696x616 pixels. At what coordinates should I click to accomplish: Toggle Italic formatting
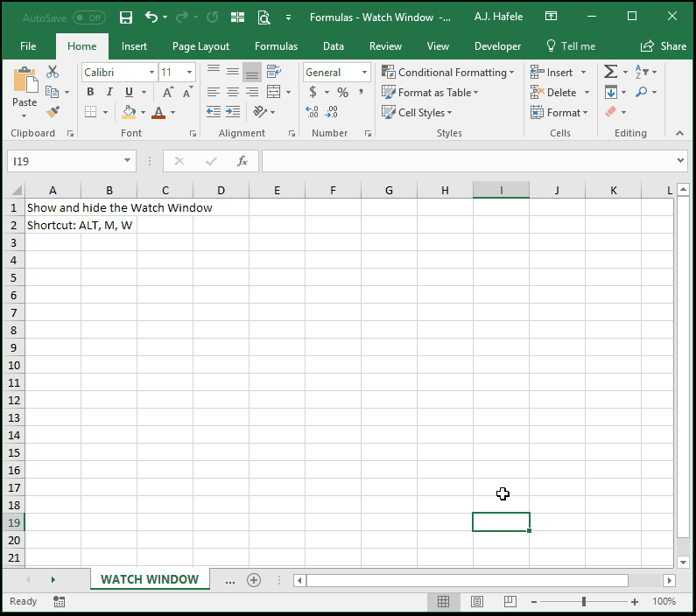(109, 92)
